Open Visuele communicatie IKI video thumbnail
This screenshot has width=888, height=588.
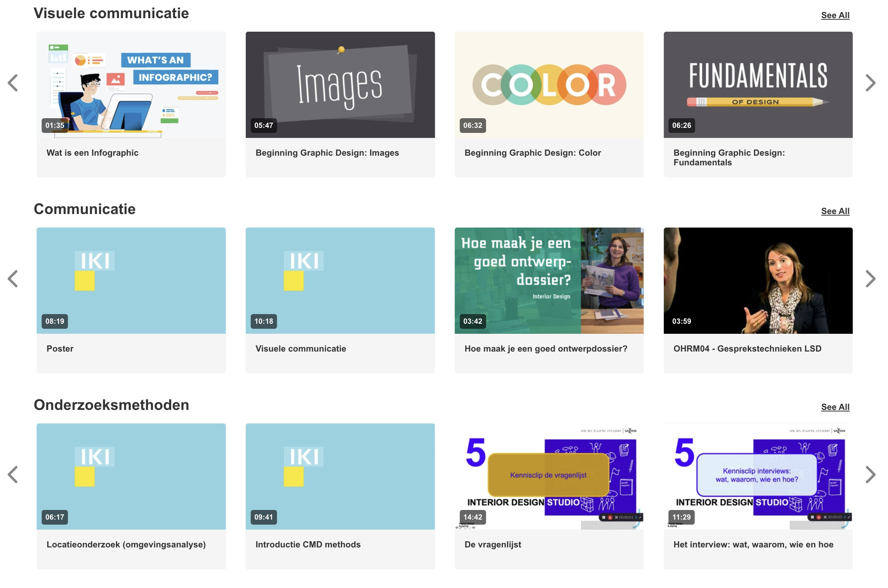(340, 280)
